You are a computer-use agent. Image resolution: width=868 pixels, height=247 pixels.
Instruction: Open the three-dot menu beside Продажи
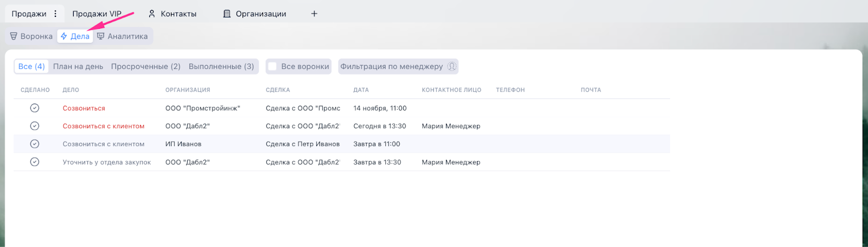[55, 14]
